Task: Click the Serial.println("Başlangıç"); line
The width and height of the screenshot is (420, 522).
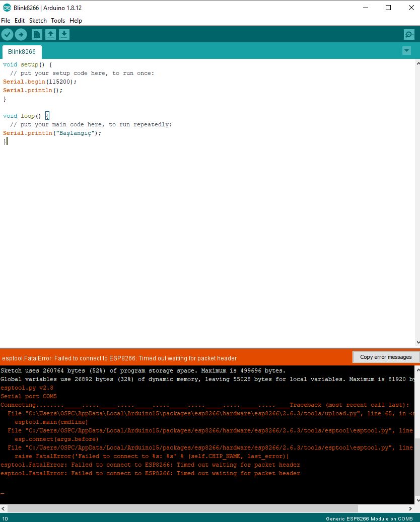Action: [52, 133]
